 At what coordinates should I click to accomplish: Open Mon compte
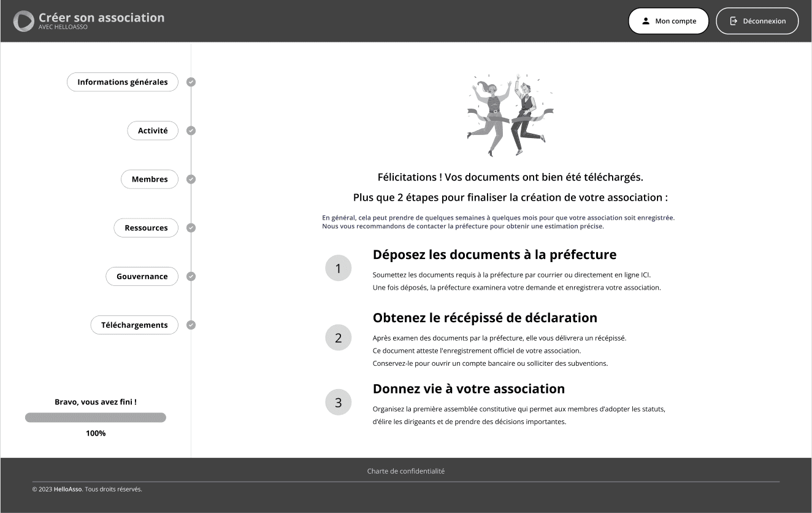[668, 21]
